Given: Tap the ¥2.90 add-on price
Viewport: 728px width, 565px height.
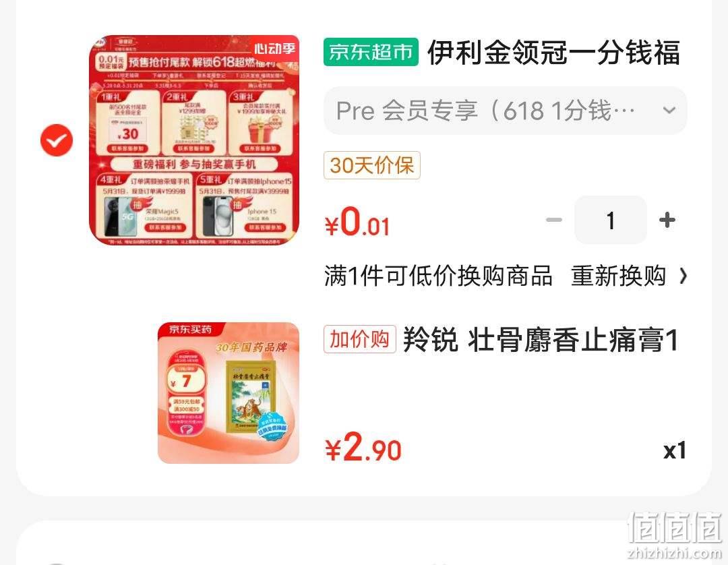Looking at the screenshot, I should (363, 448).
